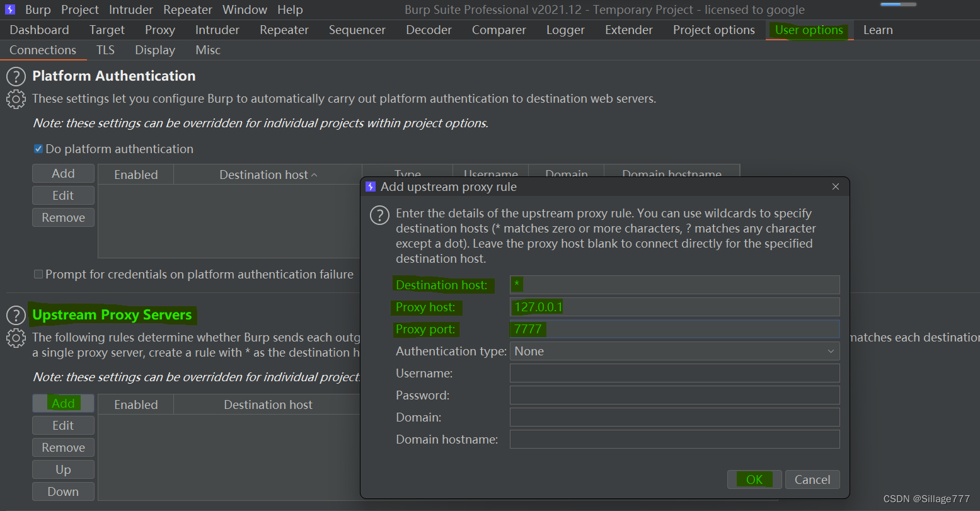Click Cancel button in dialog

click(x=812, y=479)
